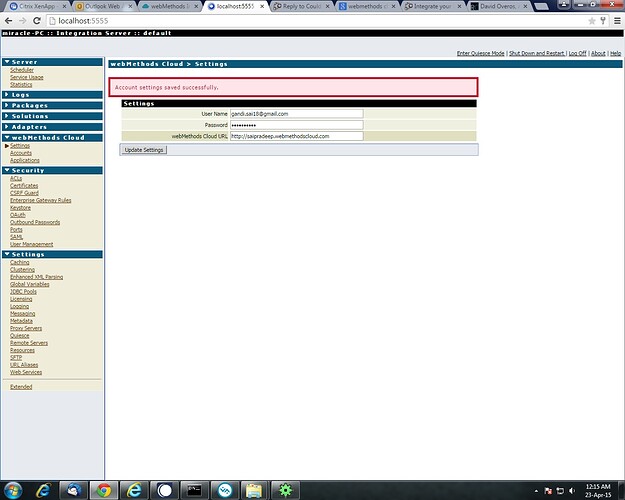Click the Log Off link

(578, 53)
